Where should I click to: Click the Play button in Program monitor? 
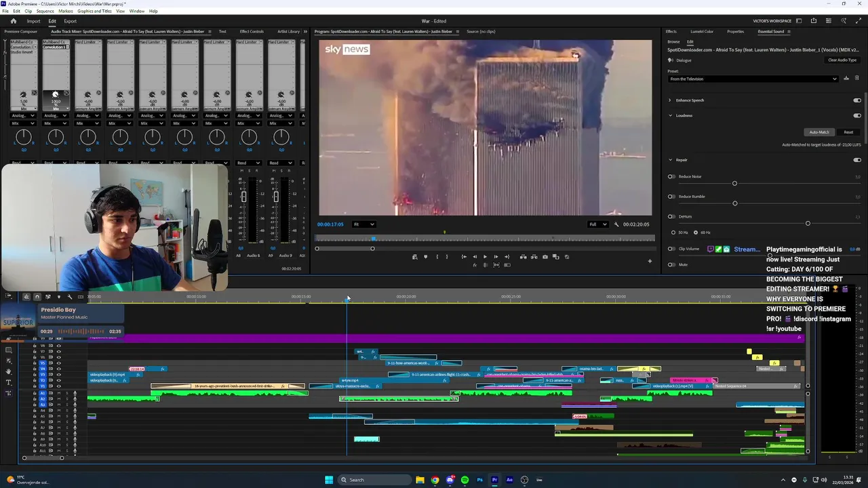pos(485,257)
